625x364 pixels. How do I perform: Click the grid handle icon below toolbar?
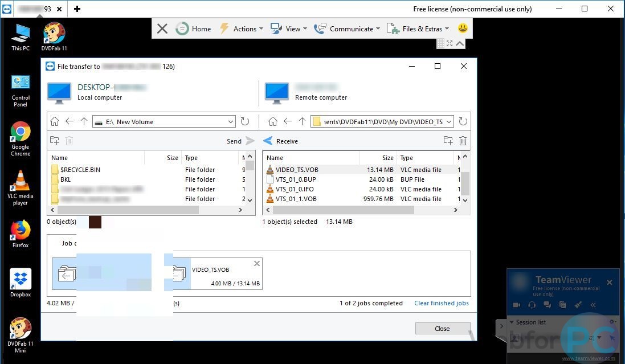pyautogui.click(x=440, y=43)
